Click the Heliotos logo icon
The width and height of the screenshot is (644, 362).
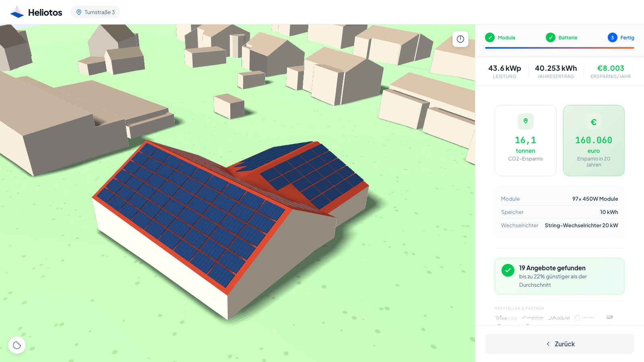click(17, 12)
